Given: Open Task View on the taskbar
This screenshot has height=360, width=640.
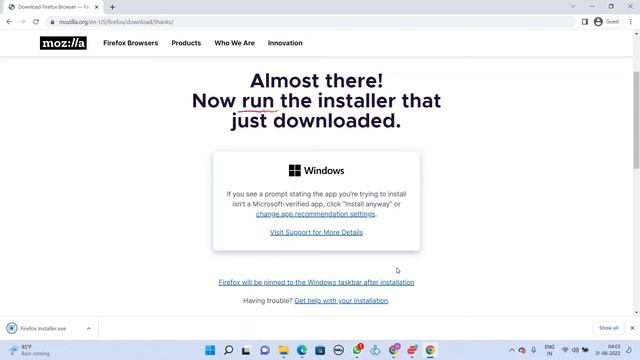Looking at the screenshot, I should point(246,350).
